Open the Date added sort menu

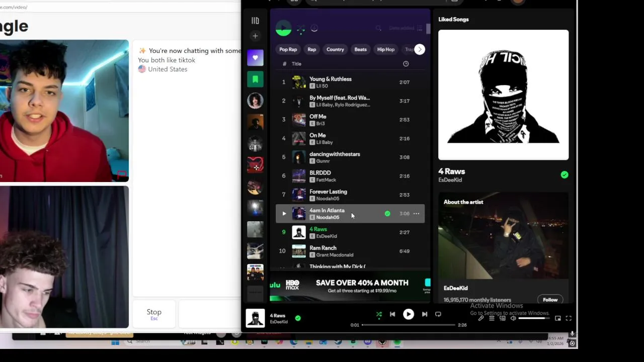pyautogui.click(x=406, y=28)
